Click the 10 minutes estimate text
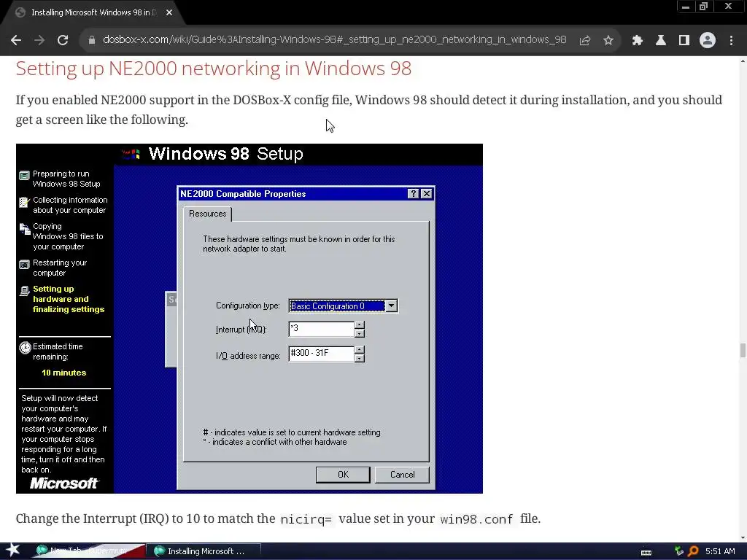Viewport: 747px width, 560px height. click(64, 373)
